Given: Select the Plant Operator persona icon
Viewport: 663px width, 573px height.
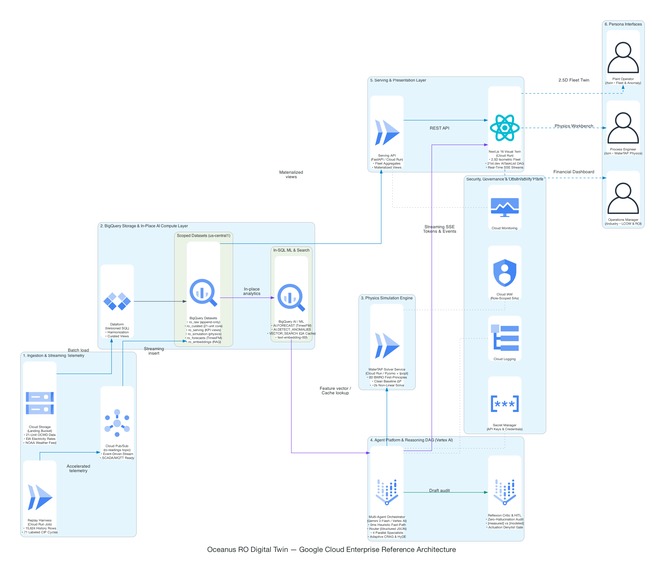Looking at the screenshot, I should 623,58.
